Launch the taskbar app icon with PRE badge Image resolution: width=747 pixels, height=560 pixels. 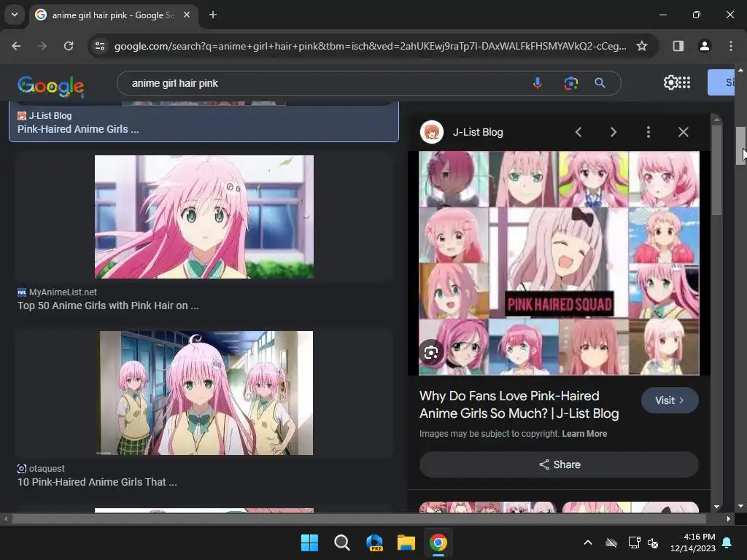pyautogui.click(x=374, y=542)
